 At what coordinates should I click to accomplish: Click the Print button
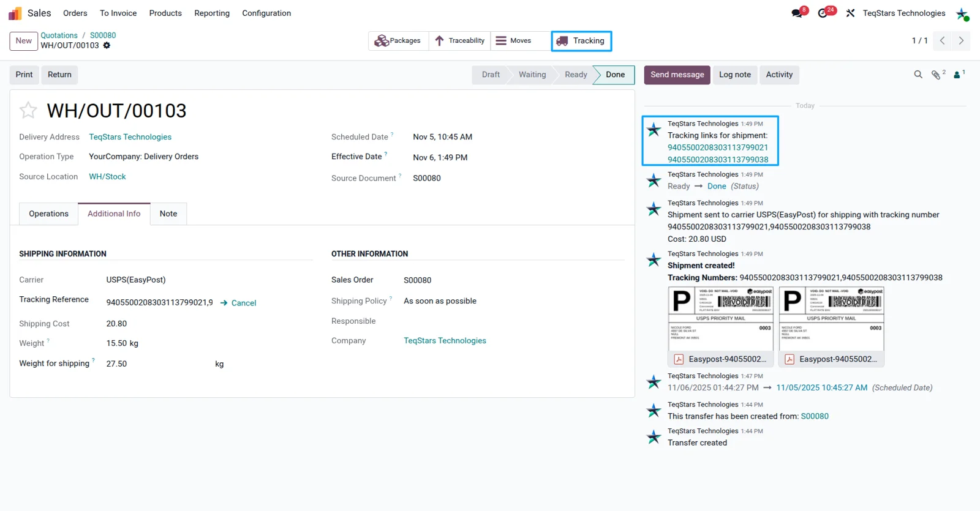24,75
